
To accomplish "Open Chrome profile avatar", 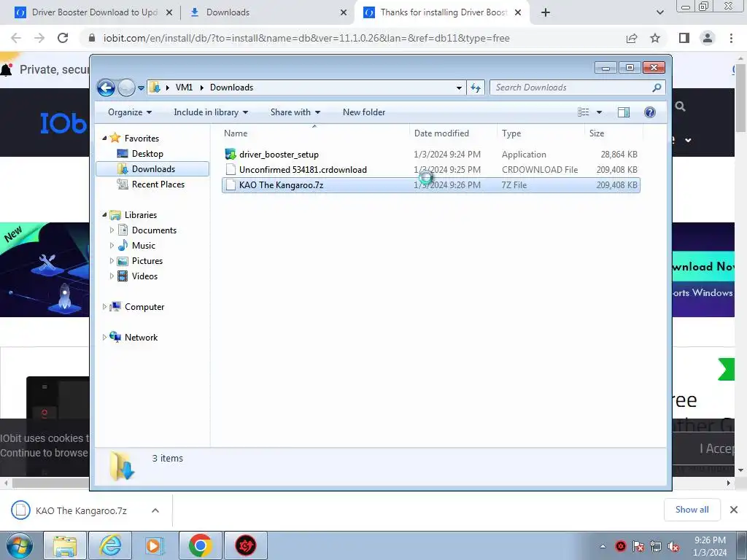I will point(708,38).
